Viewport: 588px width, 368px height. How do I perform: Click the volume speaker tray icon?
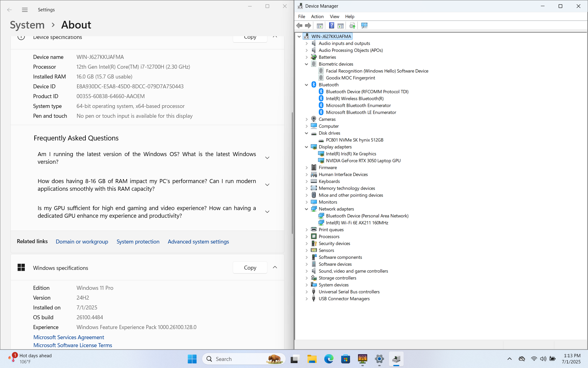(x=543, y=359)
